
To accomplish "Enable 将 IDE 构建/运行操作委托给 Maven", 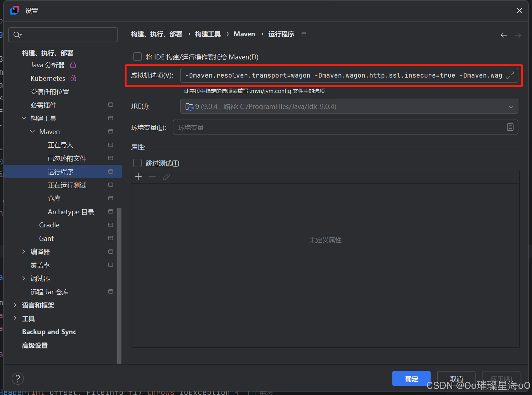I will [x=137, y=57].
